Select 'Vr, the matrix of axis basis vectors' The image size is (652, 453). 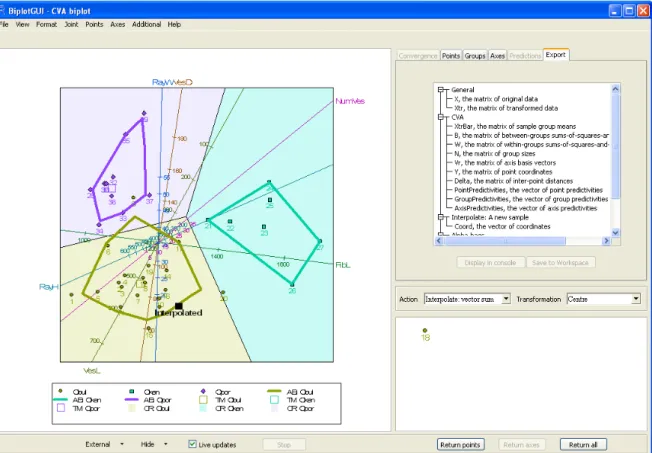pos(505,163)
